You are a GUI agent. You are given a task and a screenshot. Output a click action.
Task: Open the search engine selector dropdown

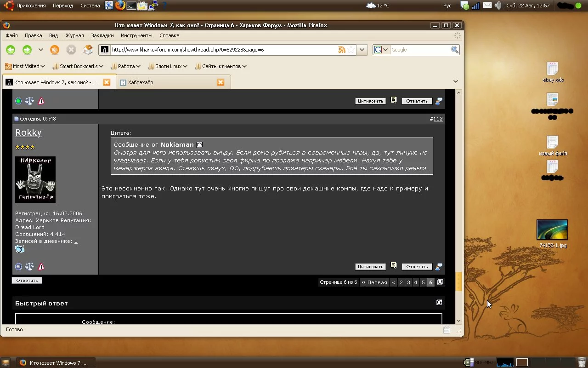[381, 50]
